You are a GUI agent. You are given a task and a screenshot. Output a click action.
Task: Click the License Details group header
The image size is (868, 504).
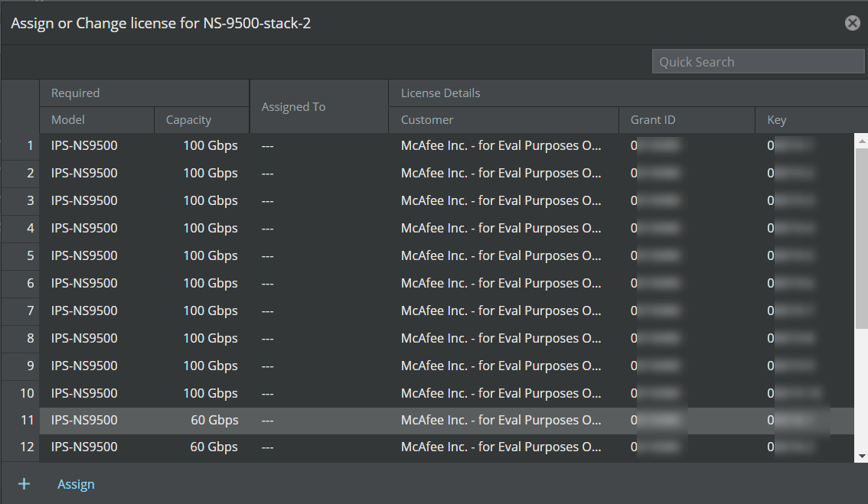pyautogui.click(x=628, y=93)
